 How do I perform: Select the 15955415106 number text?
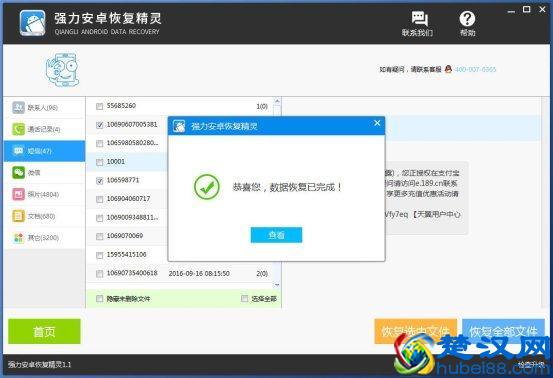pyautogui.click(x=126, y=254)
